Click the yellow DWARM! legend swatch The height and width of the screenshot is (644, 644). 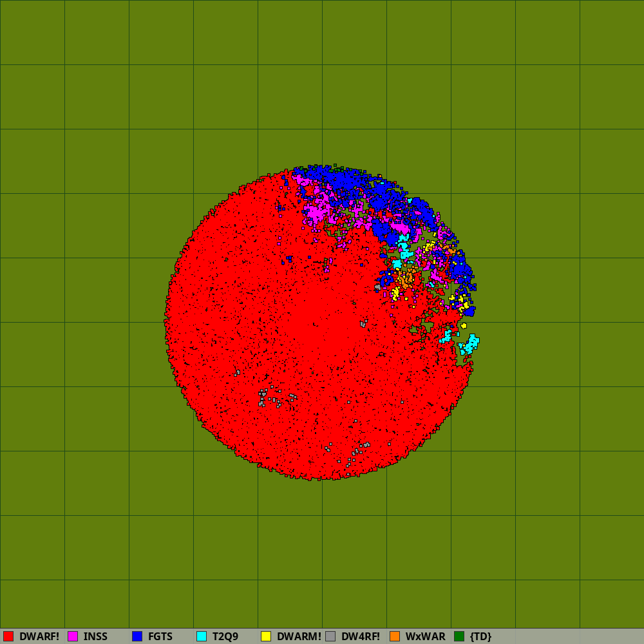[266, 636]
